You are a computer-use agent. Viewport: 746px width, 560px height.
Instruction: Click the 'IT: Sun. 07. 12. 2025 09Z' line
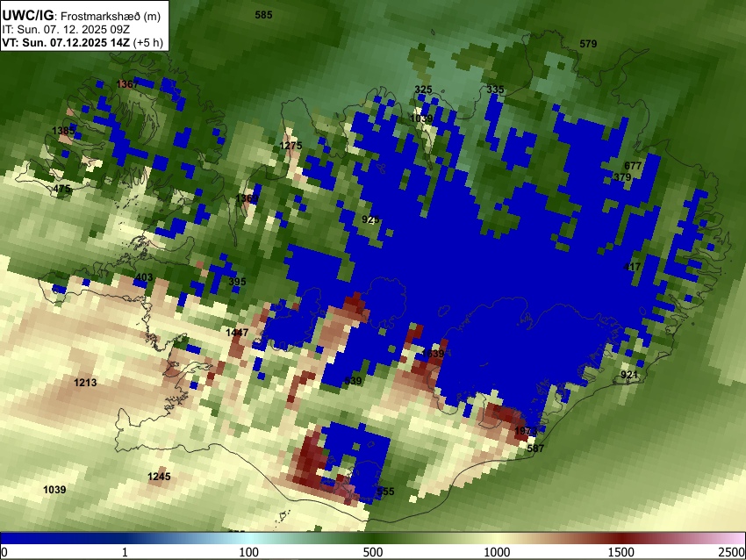point(66,30)
